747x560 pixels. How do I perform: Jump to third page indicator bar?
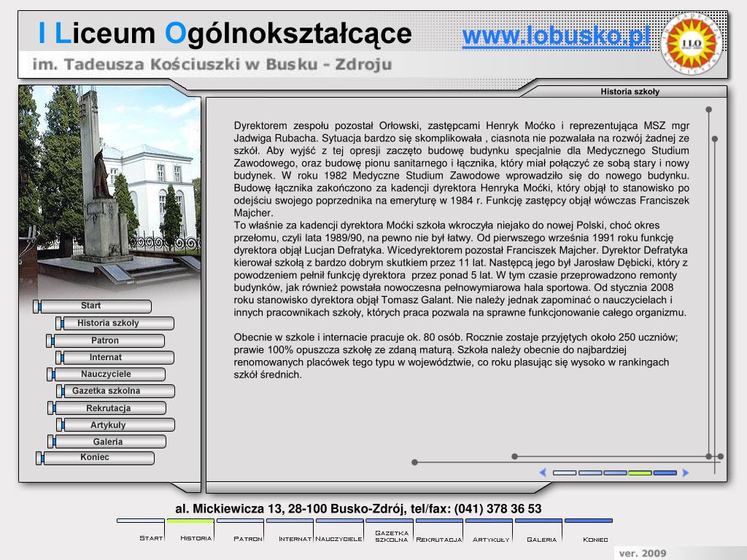point(615,472)
